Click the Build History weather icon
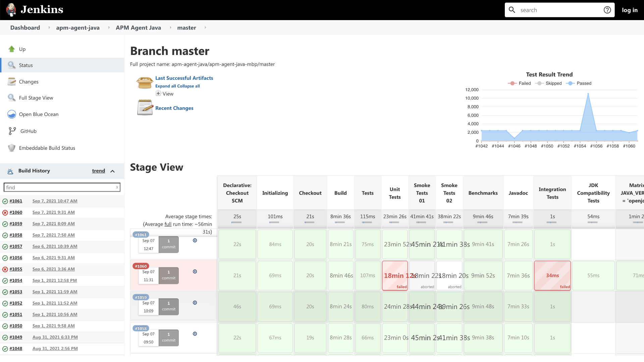644x362 pixels. (10, 171)
